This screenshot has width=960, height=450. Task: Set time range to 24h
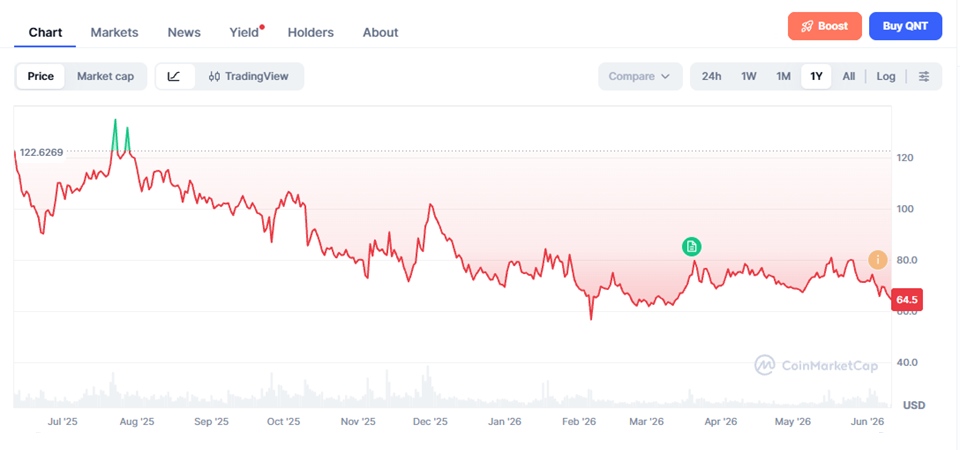(x=711, y=77)
